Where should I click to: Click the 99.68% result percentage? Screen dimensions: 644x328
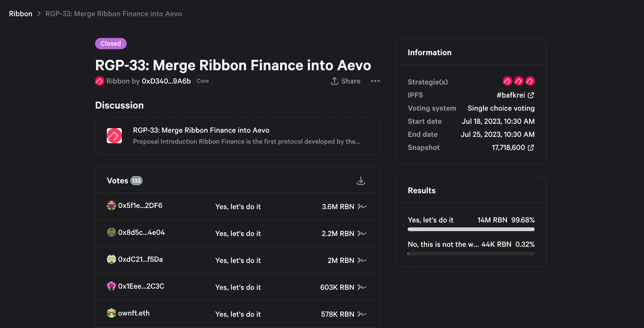pos(523,220)
